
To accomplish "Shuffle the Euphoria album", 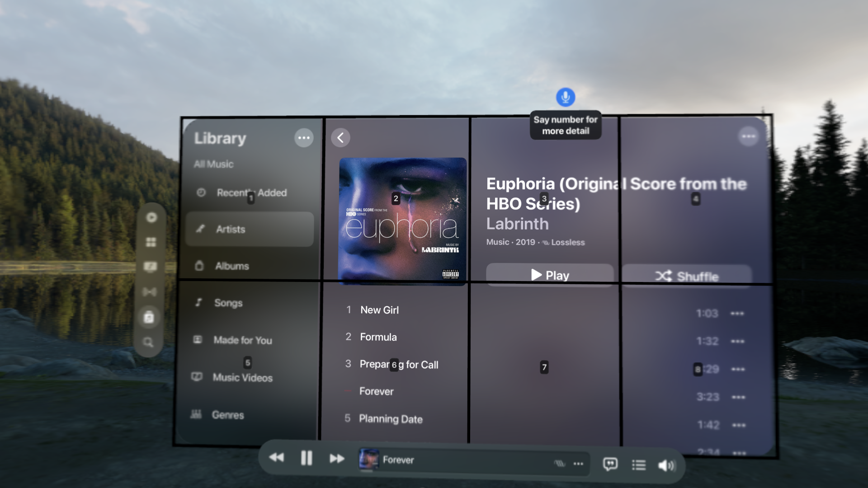I will click(x=687, y=276).
